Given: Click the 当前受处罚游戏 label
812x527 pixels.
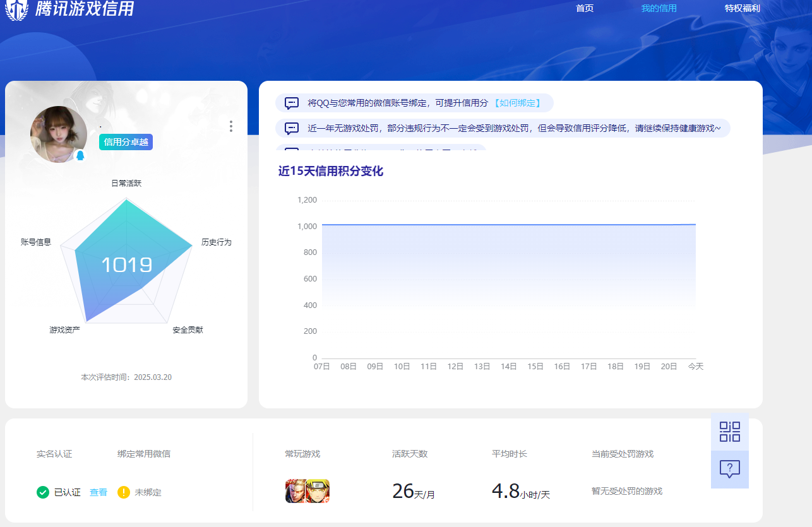Looking at the screenshot, I should [623, 454].
